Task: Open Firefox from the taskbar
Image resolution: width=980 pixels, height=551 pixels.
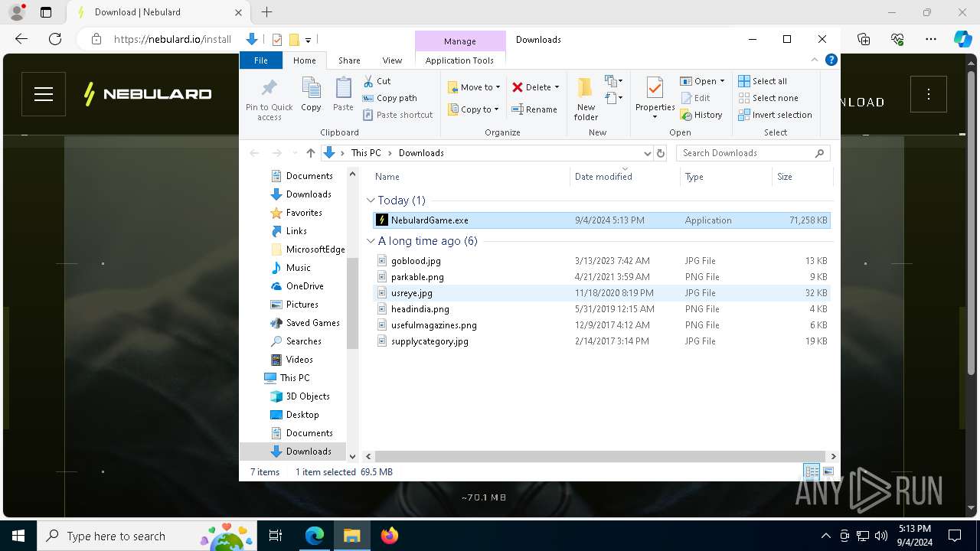Action: click(x=390, y=536)
